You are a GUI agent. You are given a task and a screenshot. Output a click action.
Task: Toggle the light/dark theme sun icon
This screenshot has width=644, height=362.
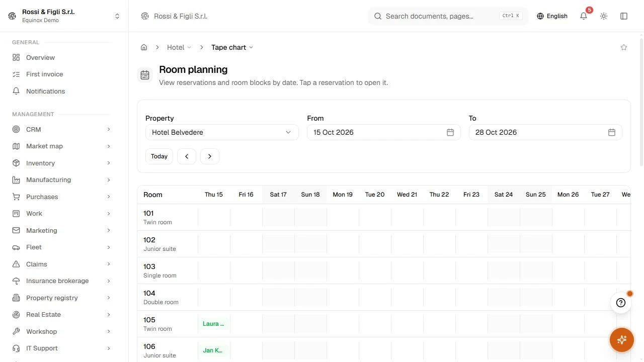[604, 16]
